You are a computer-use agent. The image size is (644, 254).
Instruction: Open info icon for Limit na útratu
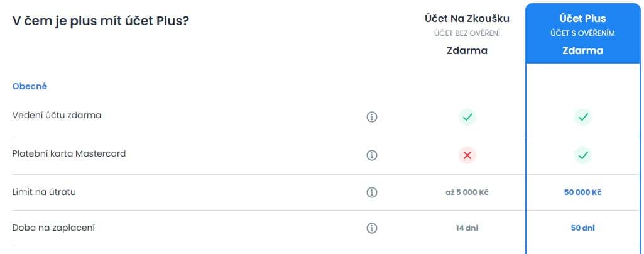pyautogui.click(x=372, y=192)
